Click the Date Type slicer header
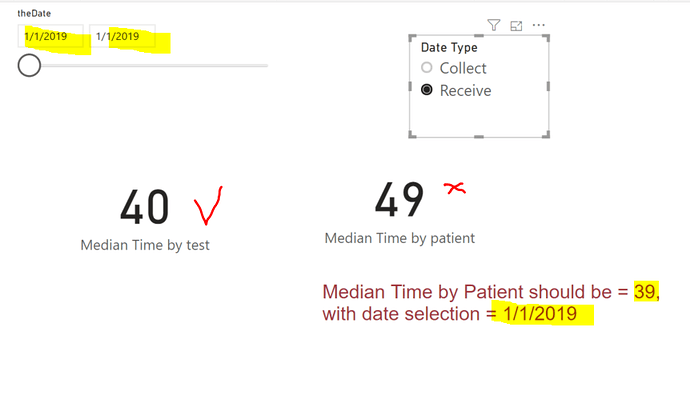690x419 pixels. coord(449,48)
